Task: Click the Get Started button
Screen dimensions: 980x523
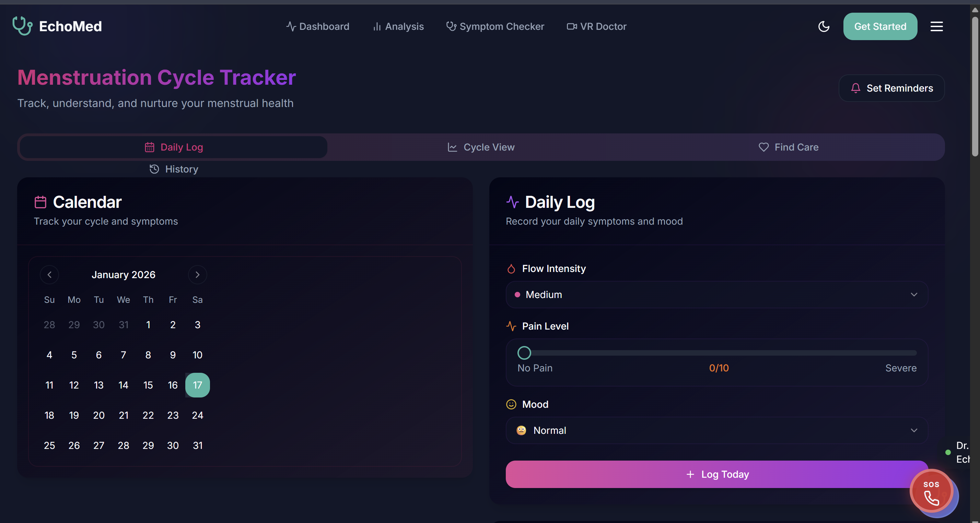Action: [x=880, y=26]
